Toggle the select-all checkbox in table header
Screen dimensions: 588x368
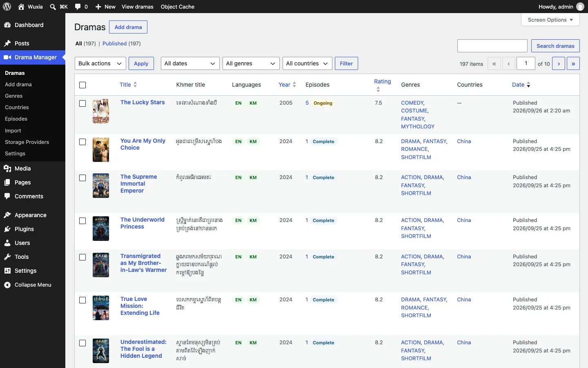(x=82, y=85)
